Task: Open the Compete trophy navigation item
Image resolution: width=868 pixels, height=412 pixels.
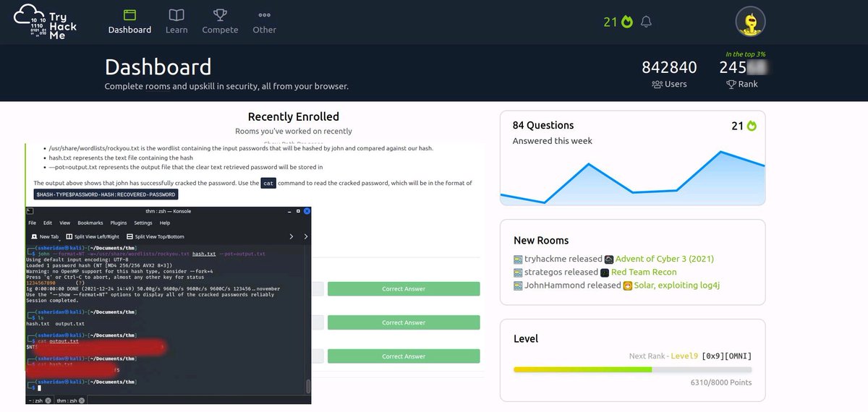Action: [220, 22]
